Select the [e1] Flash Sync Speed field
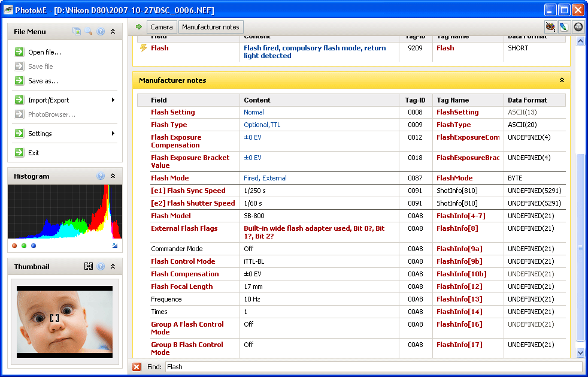 [x=188, y=191]
